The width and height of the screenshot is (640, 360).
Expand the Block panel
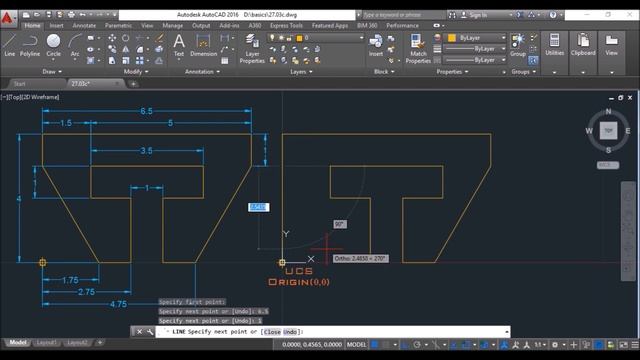[x=384, y=72]
